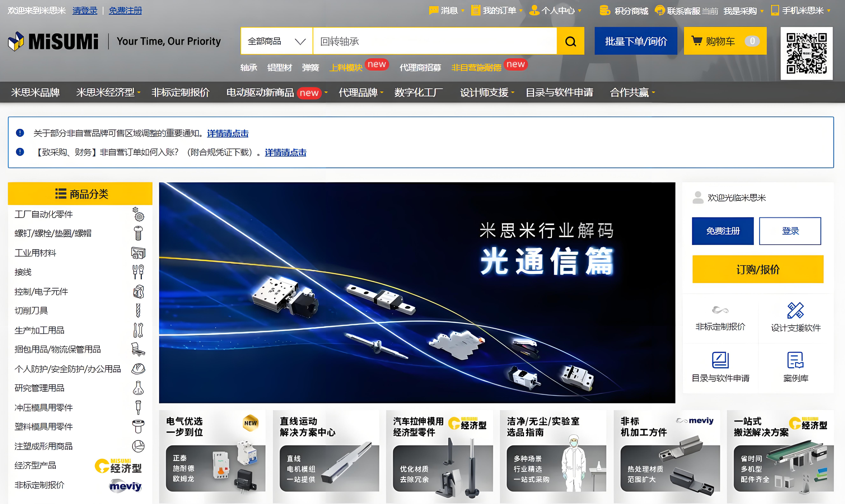Click the 登录 button
845x504 pixels.
pos(790,231)
